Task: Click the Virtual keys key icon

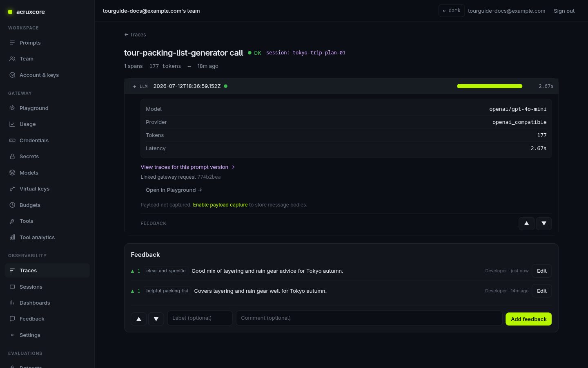Action: click(12, 189)
